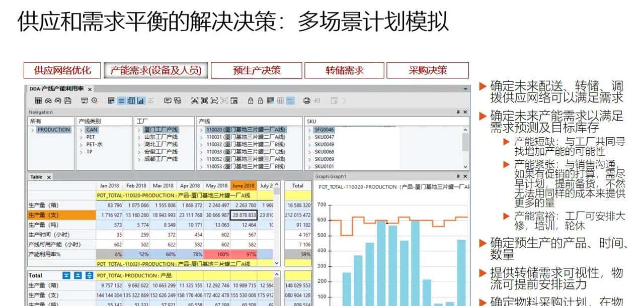Viewport: 644px width, 306px height.
Task: Expand the CAN node under 产线类别
Action: click(82, 130)
